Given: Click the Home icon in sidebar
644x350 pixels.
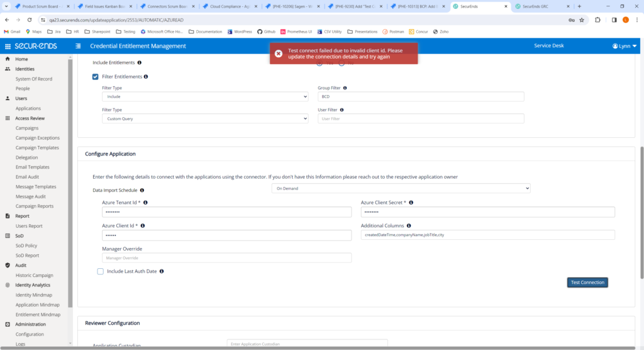Looking at the screenshot, I should pyautogui.click(x=8, y=59).
